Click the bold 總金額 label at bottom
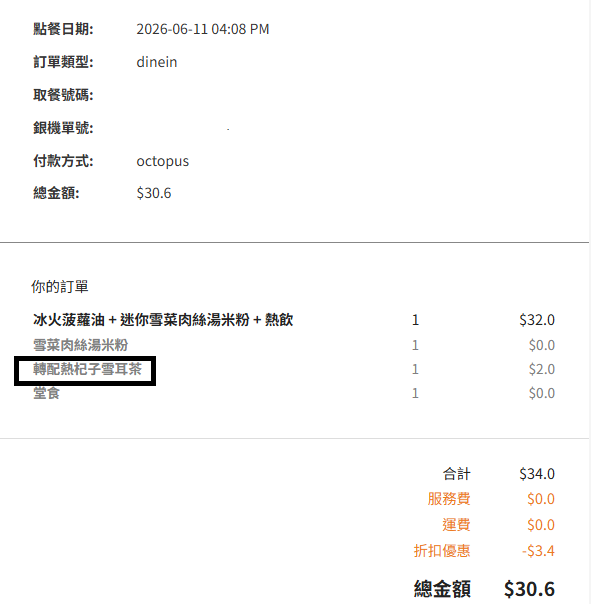 click(x=442, y=589)
